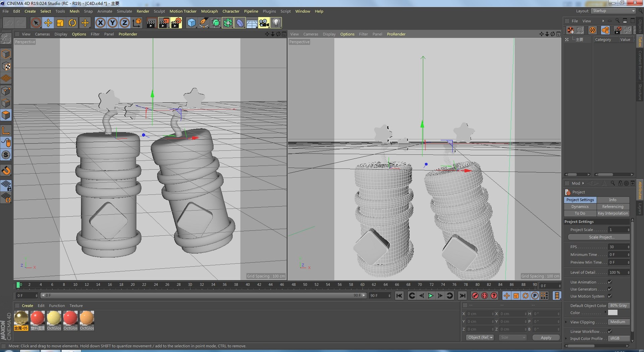
Task: Click the Undo arrow icon
Action: click(9, 23)
